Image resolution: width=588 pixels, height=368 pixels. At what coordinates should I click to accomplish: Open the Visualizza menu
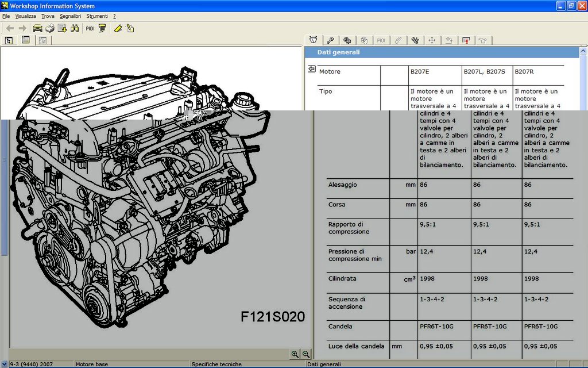(x=25, y=16)
